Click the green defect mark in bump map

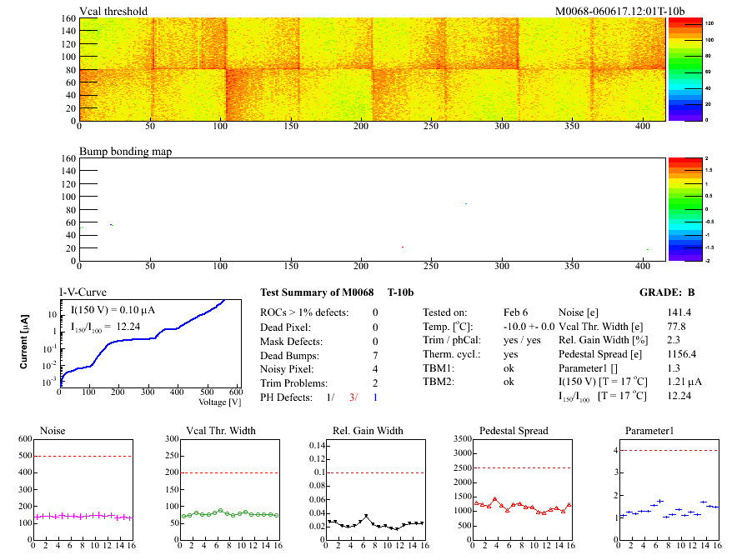(112, 224)
